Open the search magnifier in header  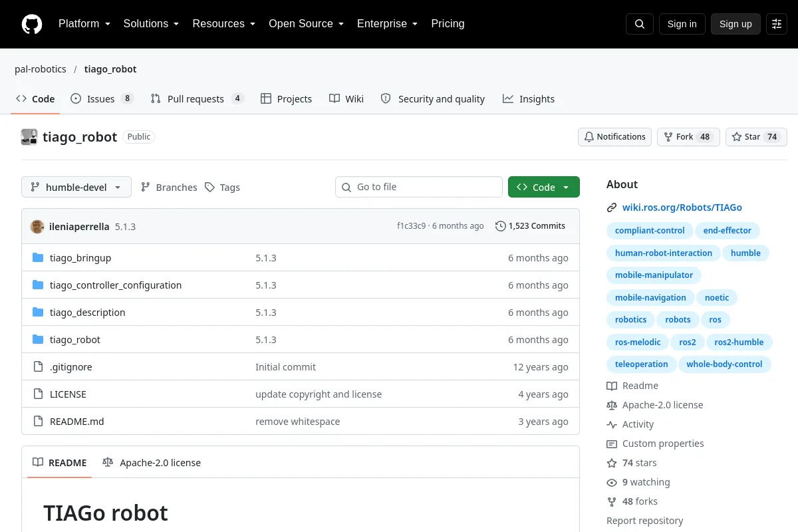(640, 24)
